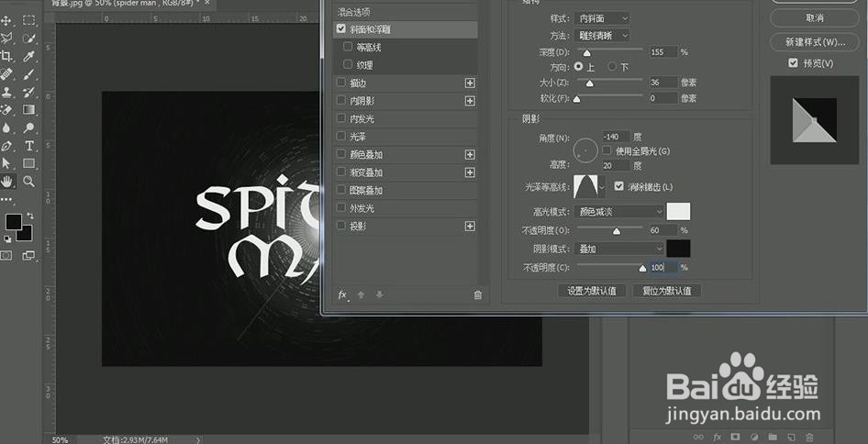Click the 取消 button
This screenshot has width=868, height=444.
pyautogui.click(x=814, y=18)
